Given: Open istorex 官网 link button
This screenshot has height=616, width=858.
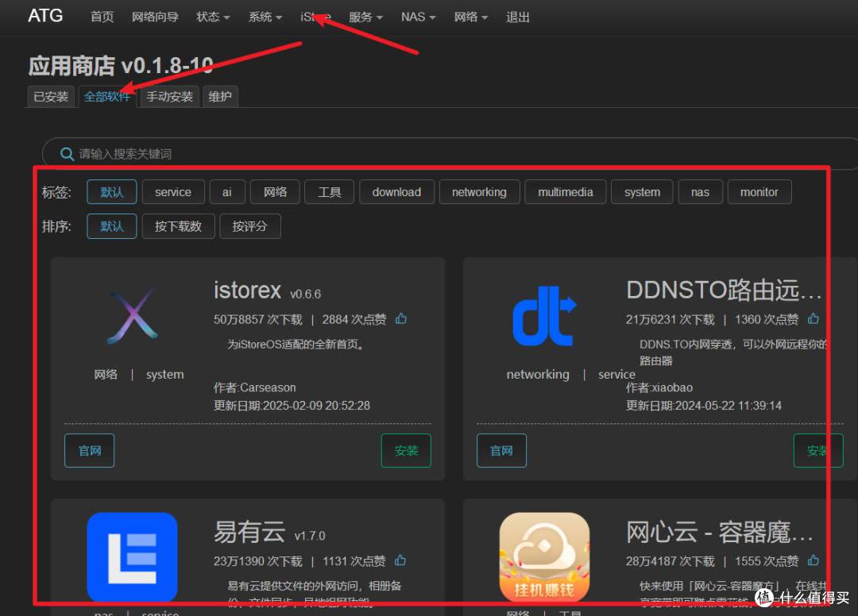Looking at the screenshot, I should [89, 450].
